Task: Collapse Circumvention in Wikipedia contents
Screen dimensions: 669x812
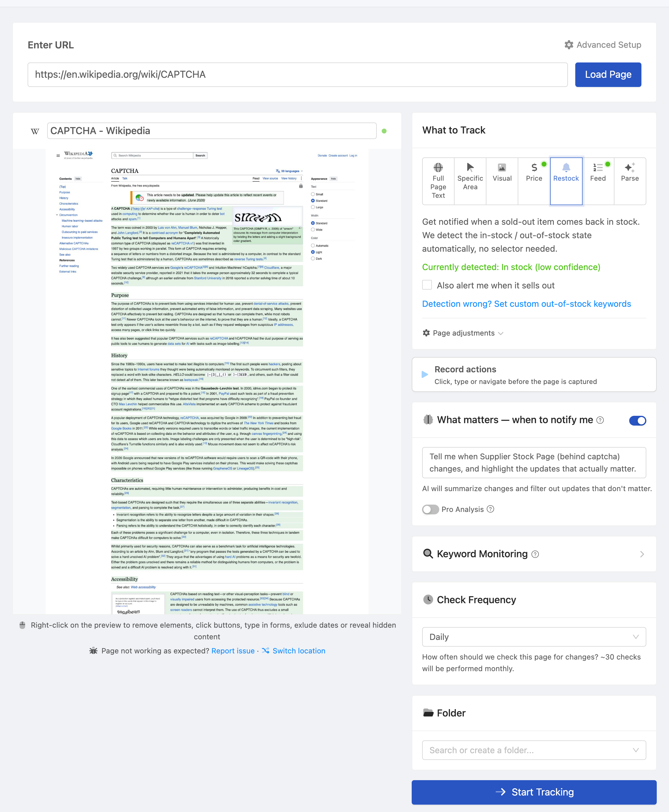Action: (x=57, y=215)
